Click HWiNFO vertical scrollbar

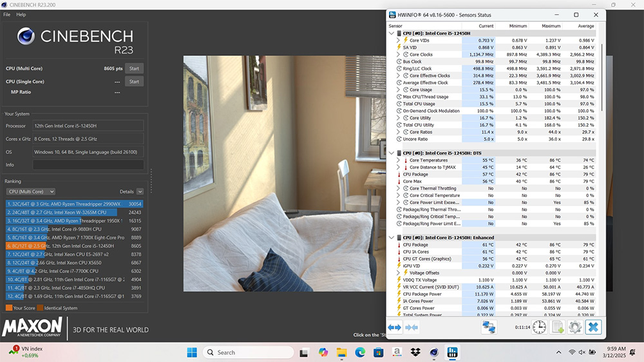point(601,77)
